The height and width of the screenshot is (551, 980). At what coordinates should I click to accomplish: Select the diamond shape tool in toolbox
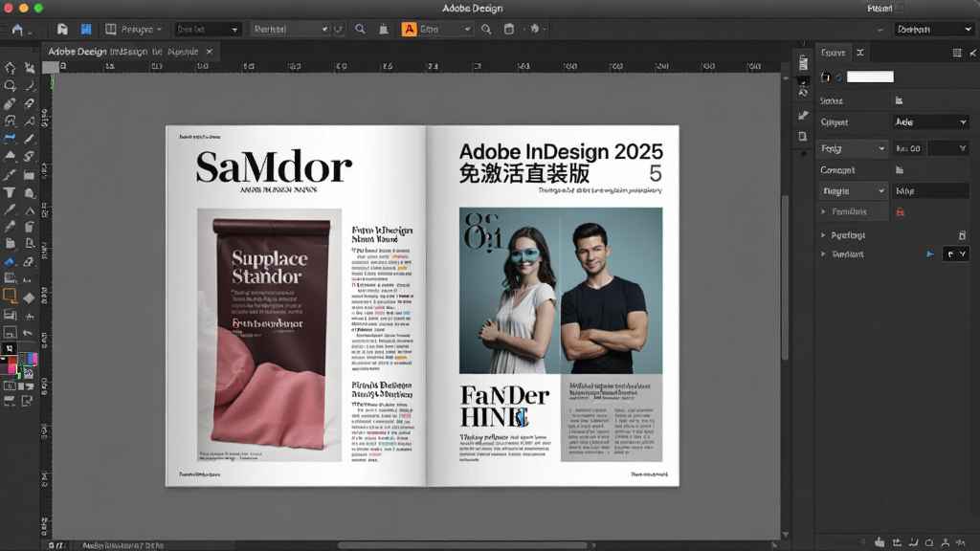tap(30, 298)
